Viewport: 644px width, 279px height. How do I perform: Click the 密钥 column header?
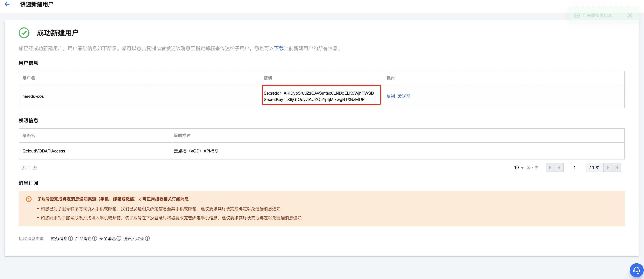pyautogui.click(x=268, y=78)
